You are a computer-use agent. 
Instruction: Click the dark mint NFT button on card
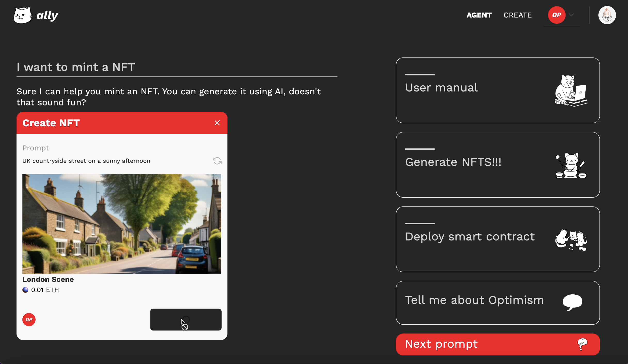coord(186,319)
